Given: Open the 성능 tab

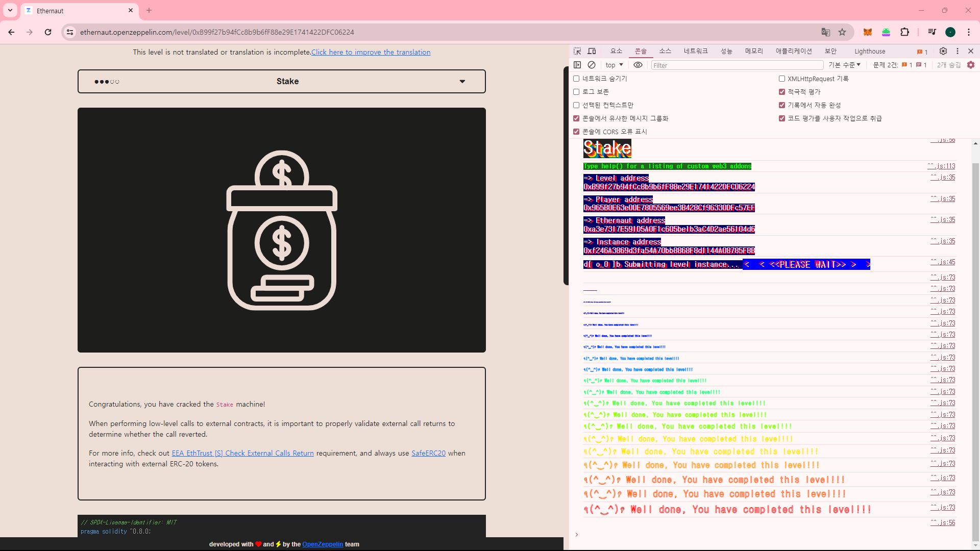Looking at the screenshot, I should pyautogui.click(x=726, y=51).
